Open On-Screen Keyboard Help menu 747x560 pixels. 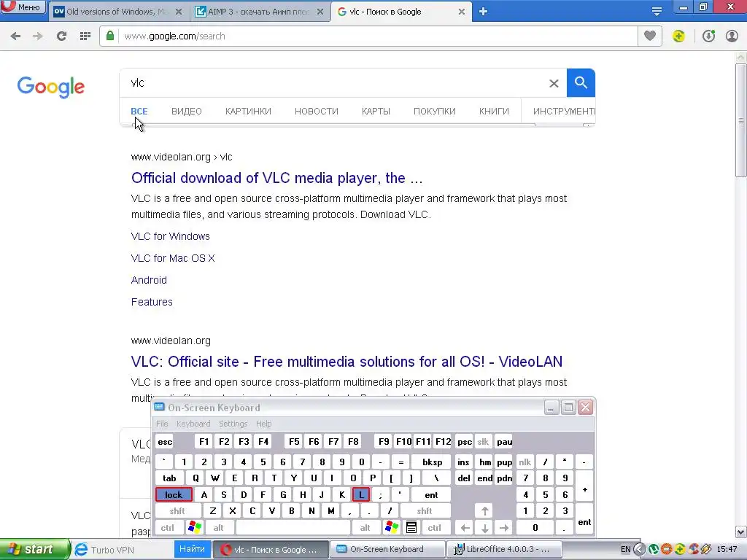[263, 424]
